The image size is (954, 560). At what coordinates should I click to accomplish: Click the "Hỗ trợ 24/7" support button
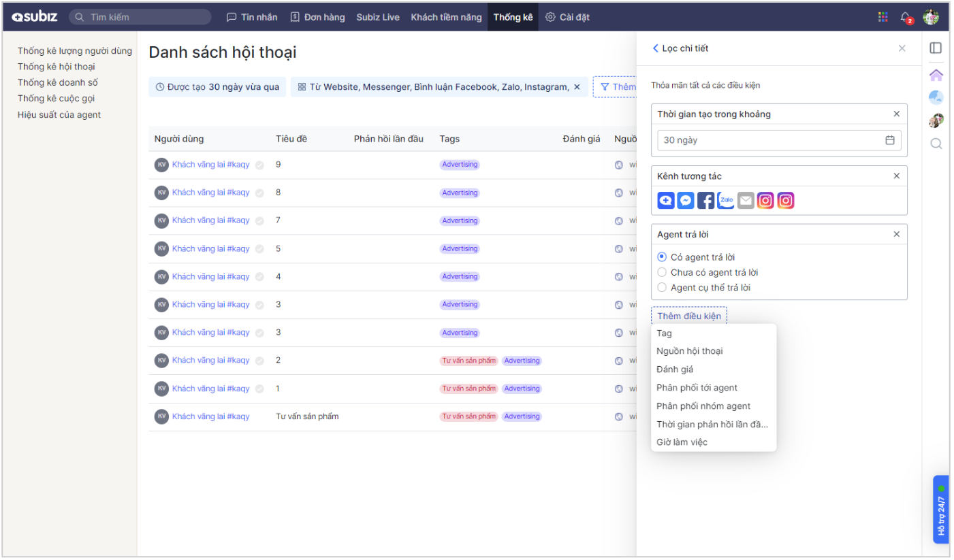(x=940, y=509)
